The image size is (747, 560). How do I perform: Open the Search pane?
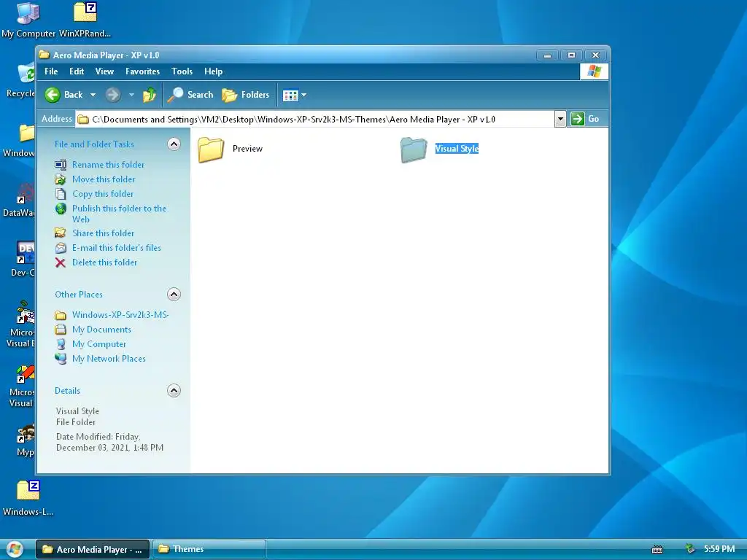coord(190,95)
